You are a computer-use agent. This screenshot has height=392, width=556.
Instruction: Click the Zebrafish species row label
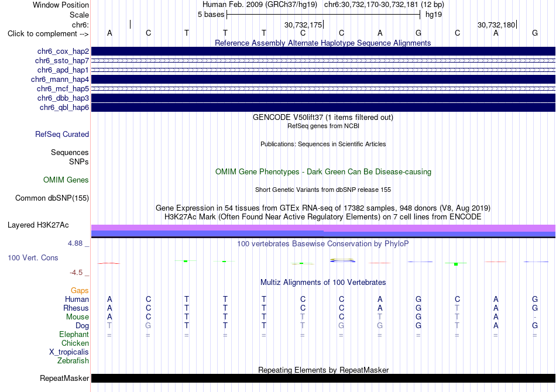[x=73, y=361]
